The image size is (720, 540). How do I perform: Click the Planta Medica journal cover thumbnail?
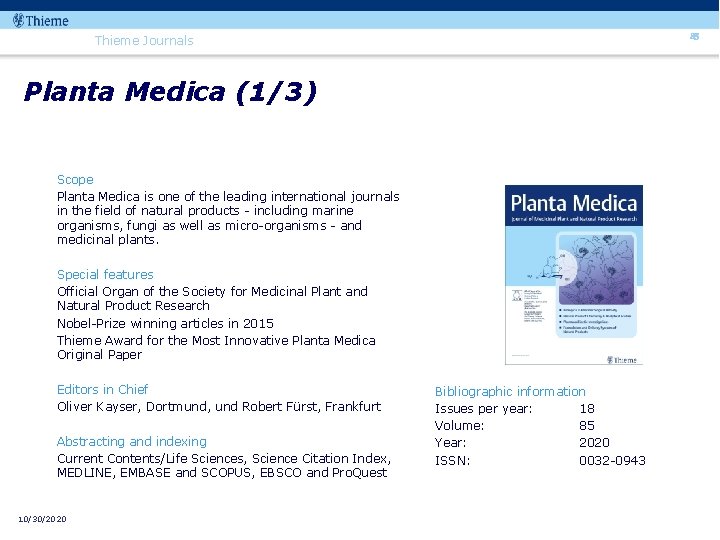(574, 275)
